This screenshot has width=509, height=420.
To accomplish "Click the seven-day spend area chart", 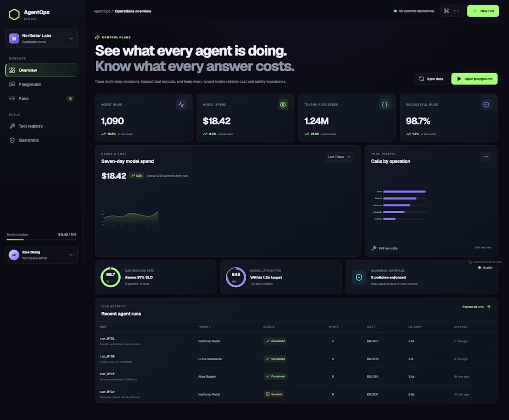I will (x=130, y=218).
